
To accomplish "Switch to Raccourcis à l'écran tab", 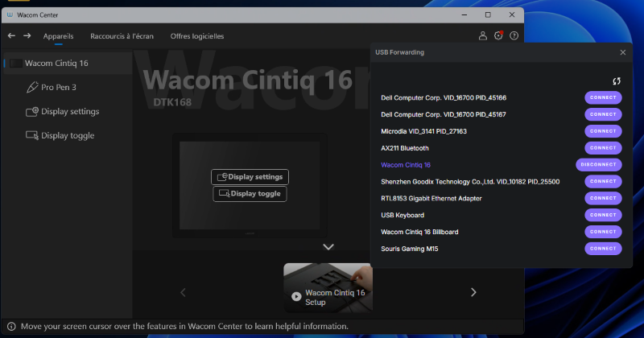I will coord(122,36).
